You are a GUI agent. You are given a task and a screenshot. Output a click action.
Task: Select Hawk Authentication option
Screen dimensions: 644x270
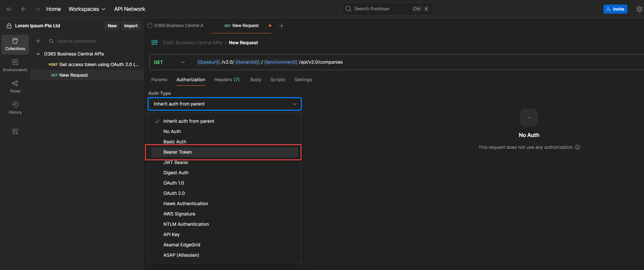tap(225, 204)
